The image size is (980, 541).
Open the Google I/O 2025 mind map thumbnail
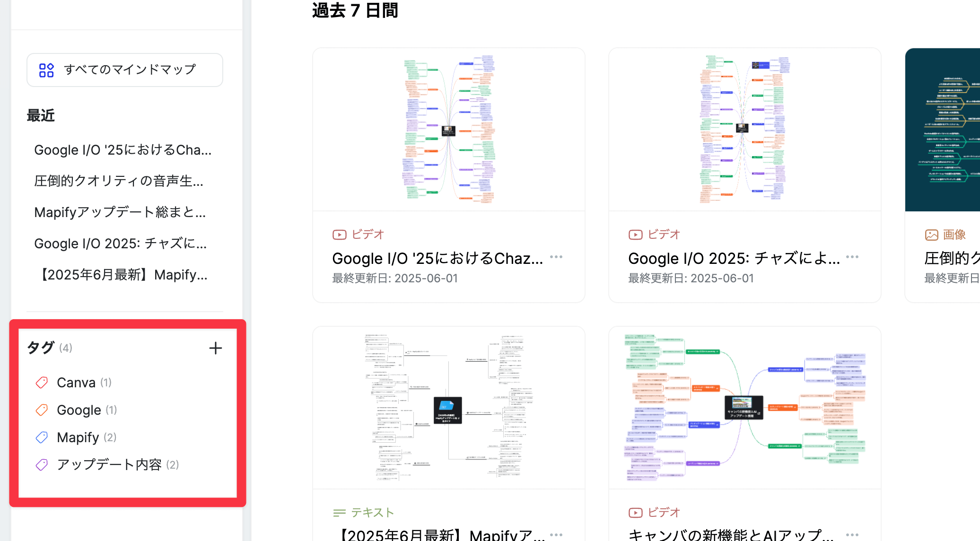tap(744, 130)
